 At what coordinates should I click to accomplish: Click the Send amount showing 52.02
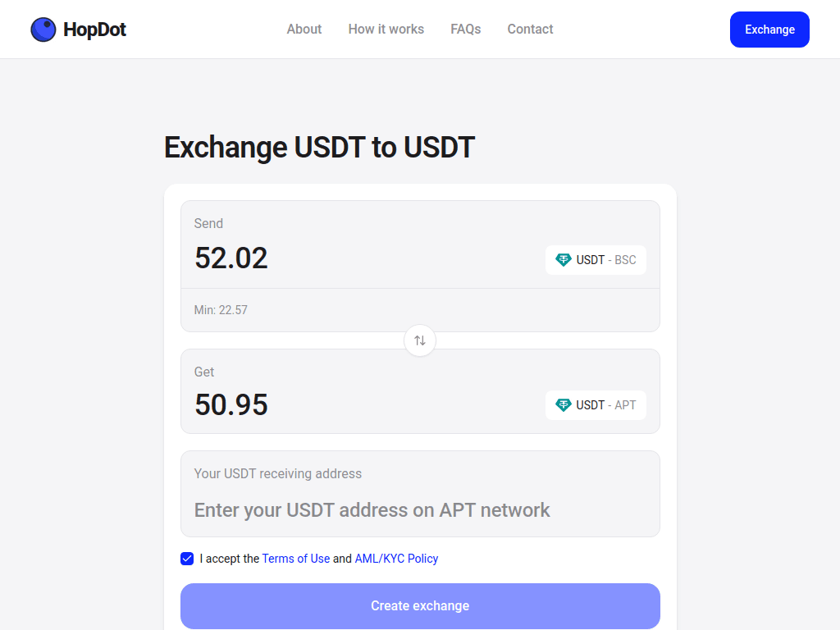tap(231, 258)
